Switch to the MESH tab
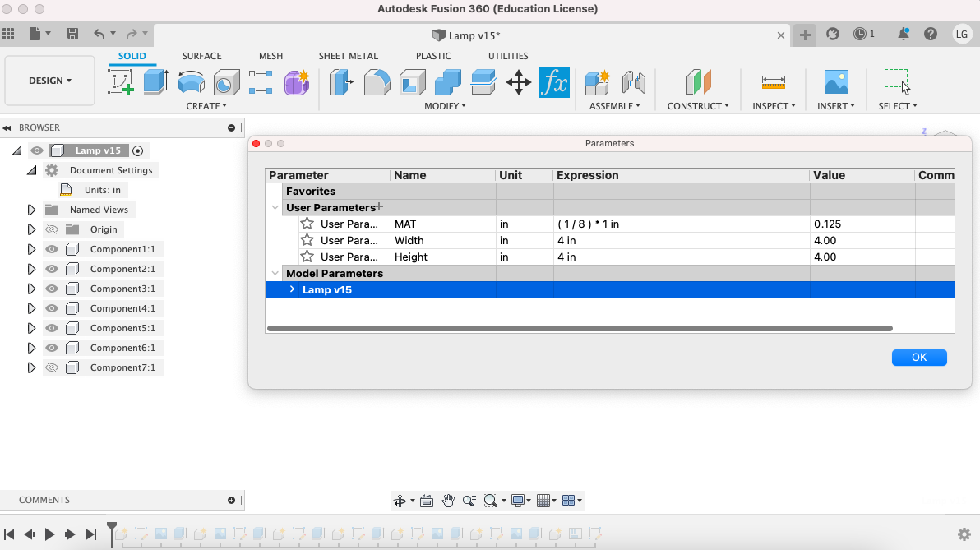 click(270, 56)
